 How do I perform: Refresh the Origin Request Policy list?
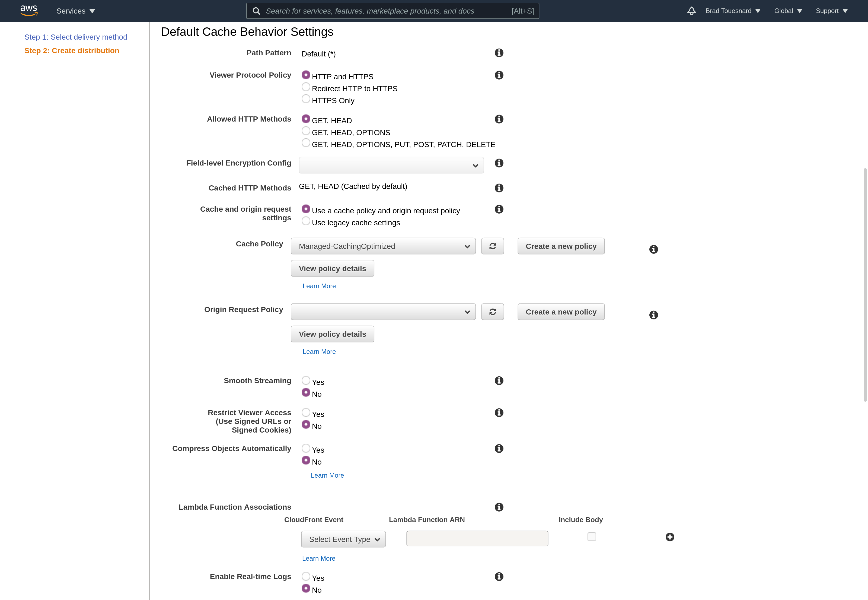click(493, 312)
